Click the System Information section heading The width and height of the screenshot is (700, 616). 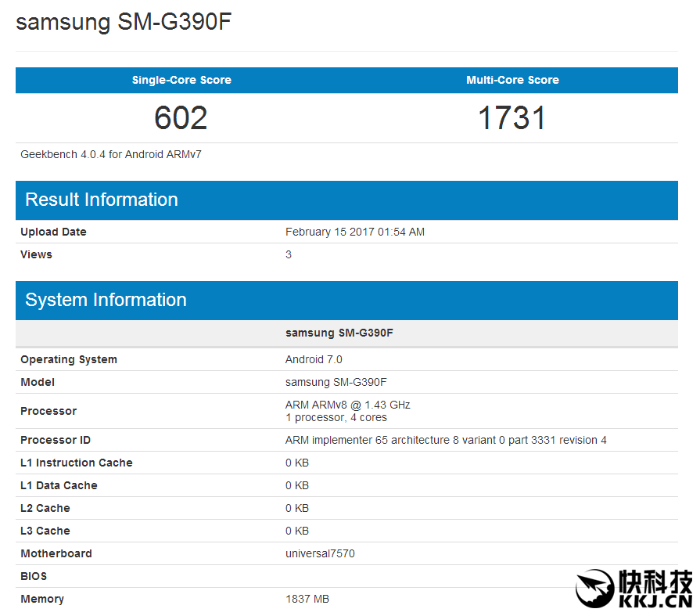(106, 300)
